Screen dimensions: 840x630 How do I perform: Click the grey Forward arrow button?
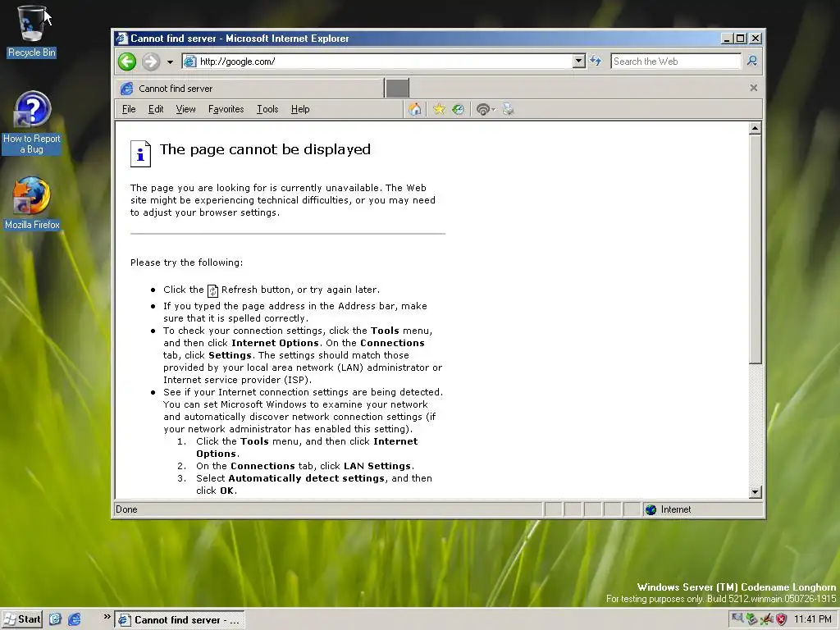point(151,62)
